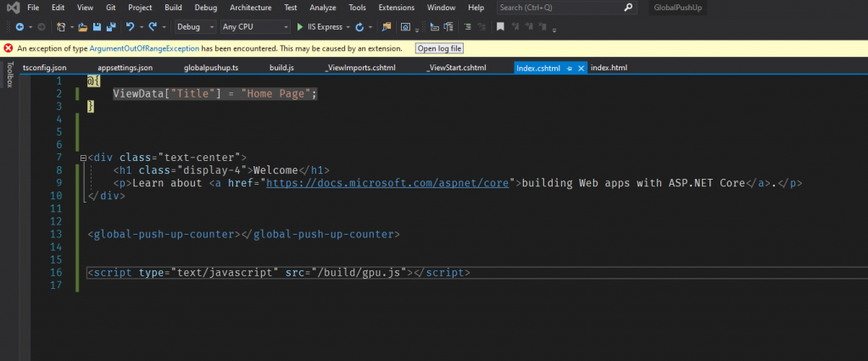Switch to the _ViewImports.cshtml tab
The image size is (868, 361).
[359, 68]
